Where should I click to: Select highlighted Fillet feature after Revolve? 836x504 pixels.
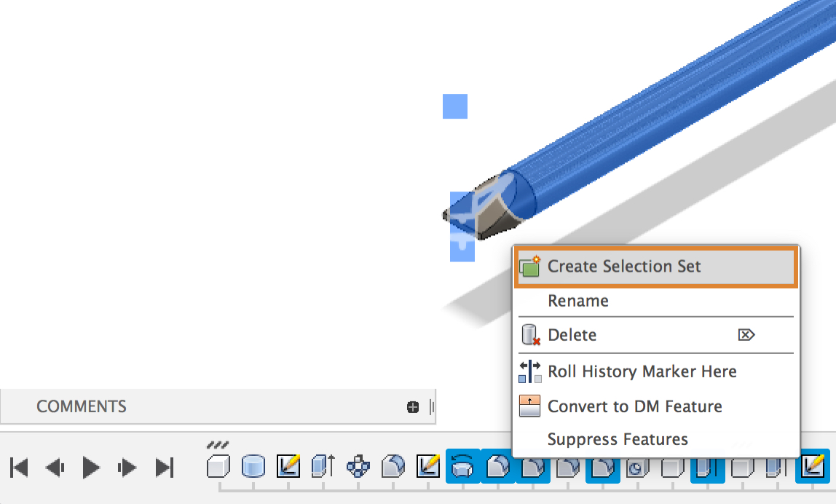pos(498,467)
